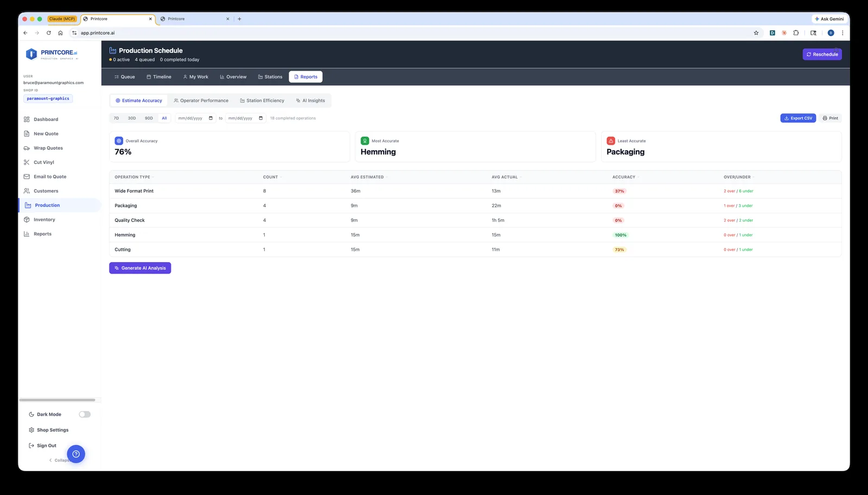Sign Out of the account
The height and width of the screenshot is (495, 868).
[42, 446]
